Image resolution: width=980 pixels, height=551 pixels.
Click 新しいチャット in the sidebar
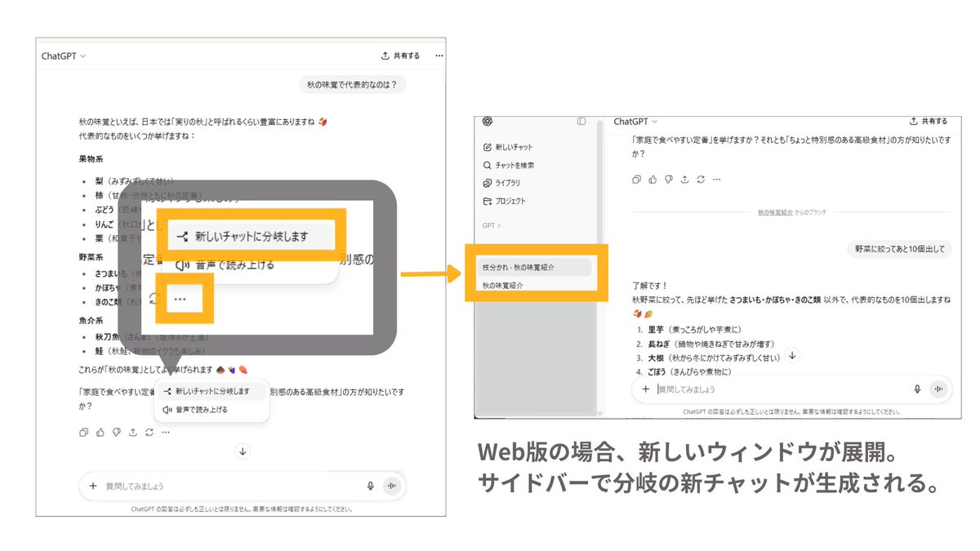[509, 147]
